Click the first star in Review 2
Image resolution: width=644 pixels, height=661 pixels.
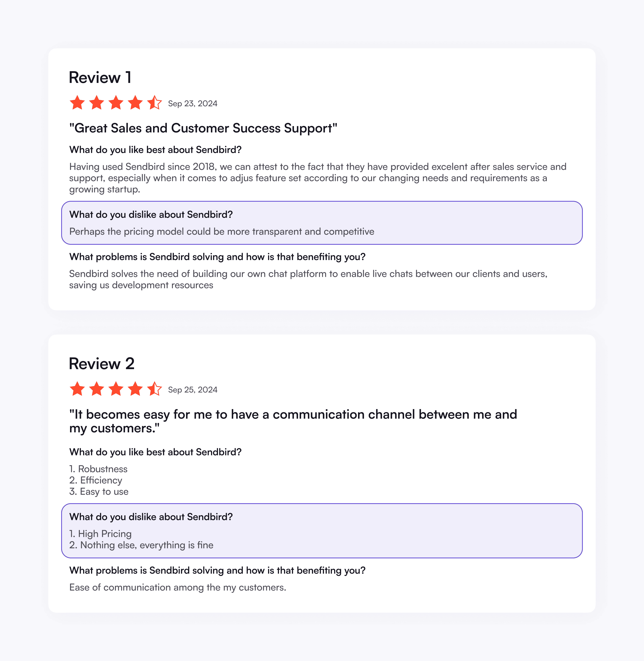(x=77, y=389)
